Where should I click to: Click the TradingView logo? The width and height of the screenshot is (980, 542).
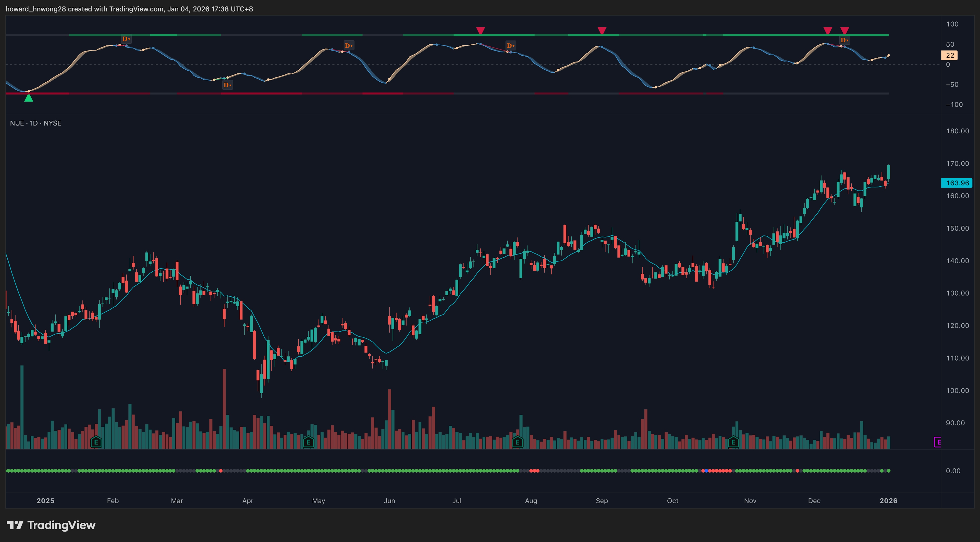click(x=51, y=525)
